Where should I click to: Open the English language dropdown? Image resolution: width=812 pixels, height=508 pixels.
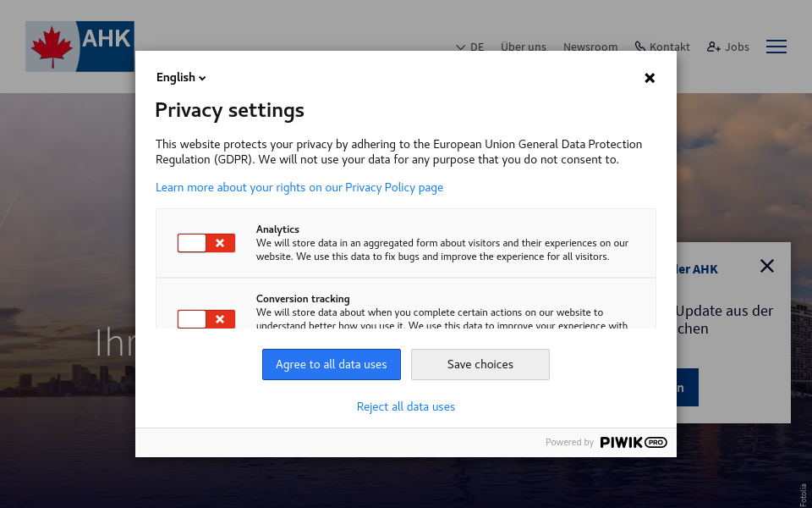181,78
